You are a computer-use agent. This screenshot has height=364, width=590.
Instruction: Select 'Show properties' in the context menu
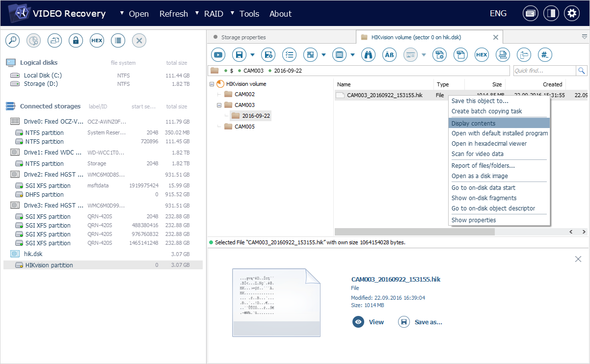(499, 220)
